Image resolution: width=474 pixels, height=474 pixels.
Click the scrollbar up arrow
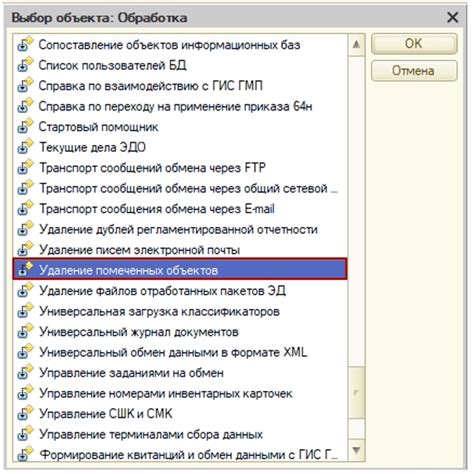coord(356,44)
